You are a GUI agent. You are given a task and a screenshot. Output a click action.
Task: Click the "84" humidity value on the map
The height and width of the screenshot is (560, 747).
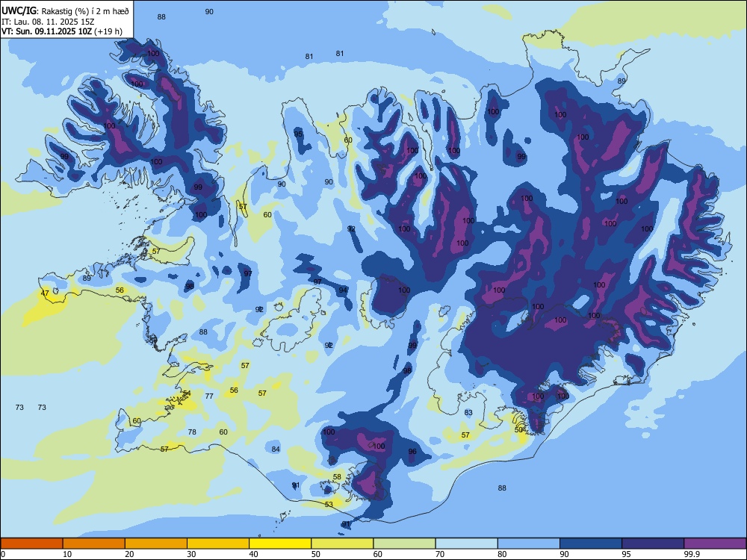276,449
